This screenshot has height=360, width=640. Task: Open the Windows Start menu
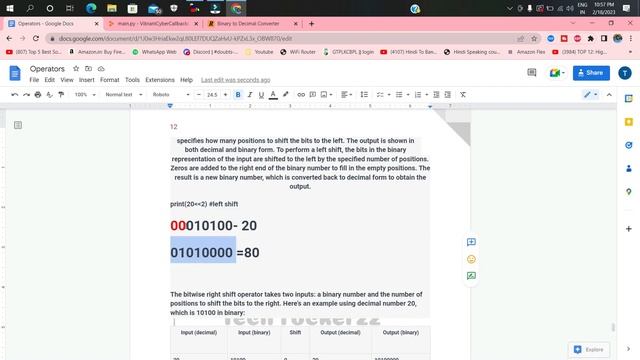coord(10,8)
